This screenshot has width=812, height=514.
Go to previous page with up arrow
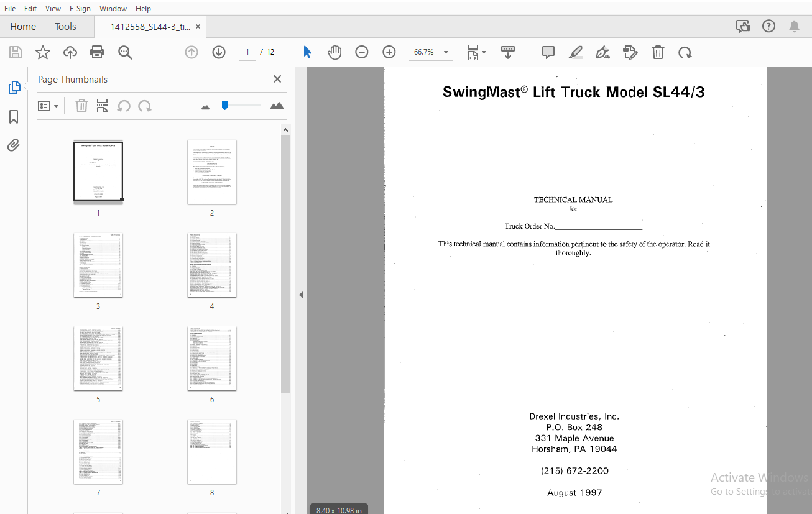click(x=191, y=52)
